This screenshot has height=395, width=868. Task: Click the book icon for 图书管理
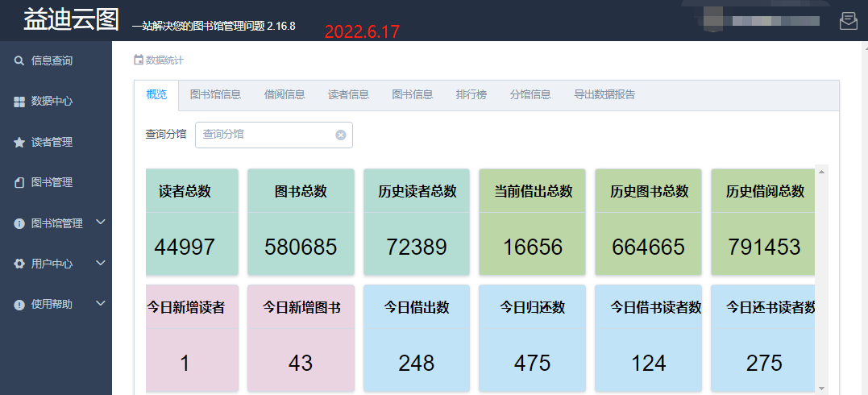click(x=19, y=183)
